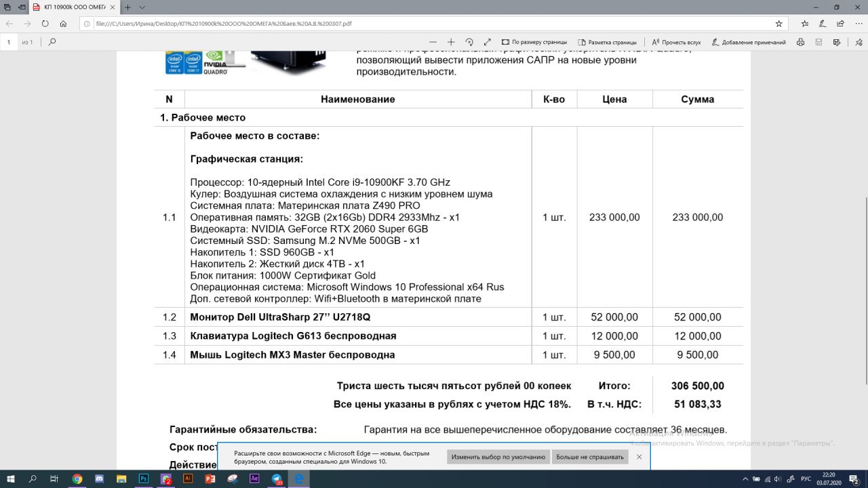The image size is (868, 488).
Task: Click the browser Forward arrow
Action: [x=28, y=23]
